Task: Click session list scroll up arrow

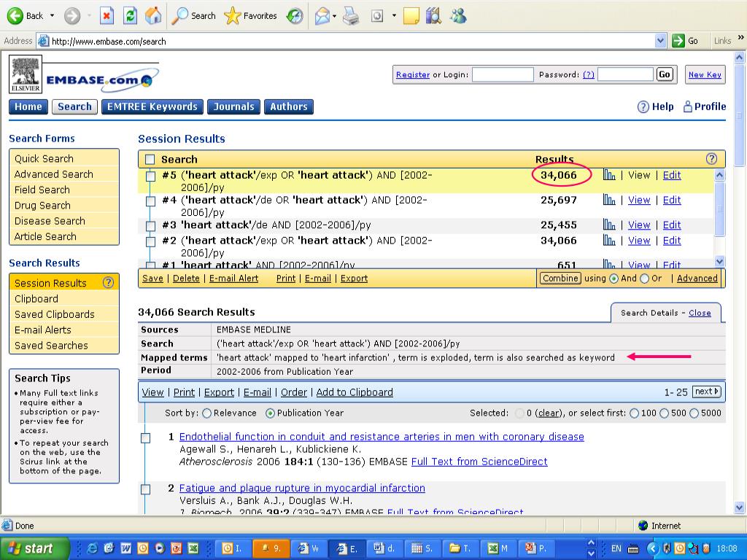Action: 719,175
